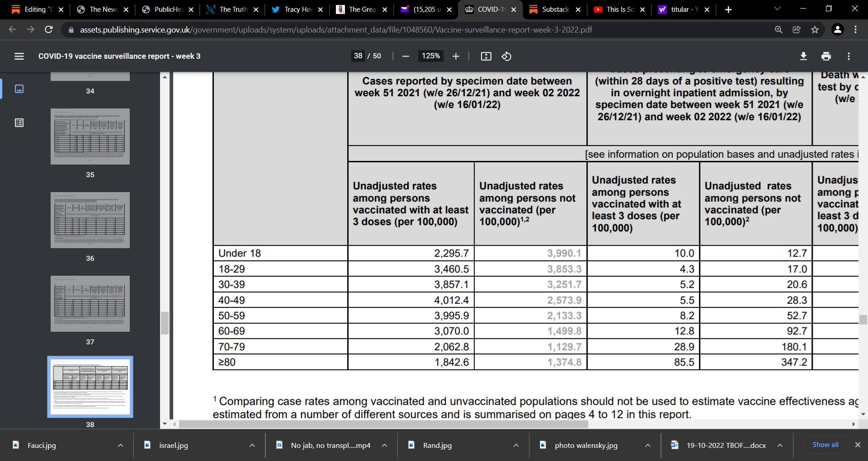
Task: Close the downloads bar
Action: click(858, 445)
